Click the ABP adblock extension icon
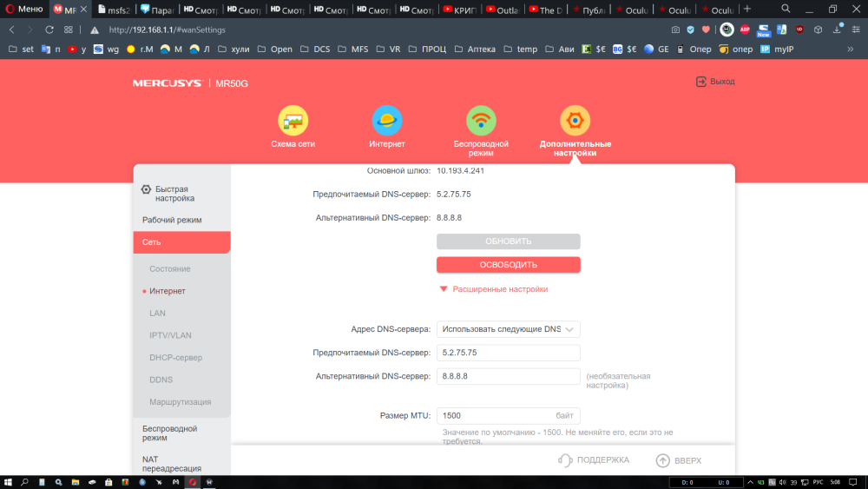Screen dimensions: 868x489 tap(745, 30)
